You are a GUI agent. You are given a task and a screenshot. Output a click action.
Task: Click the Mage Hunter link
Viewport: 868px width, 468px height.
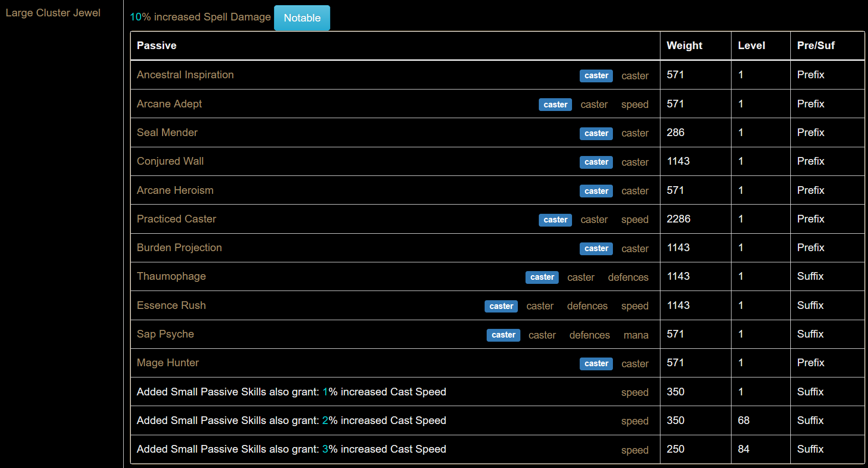(168, 363)
